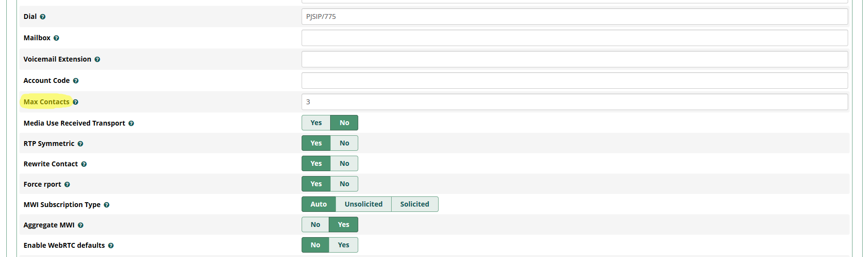Select Unsolicited MWI subscription type
The width and height of the screenshot is (868, 257).
pos(364,204)
